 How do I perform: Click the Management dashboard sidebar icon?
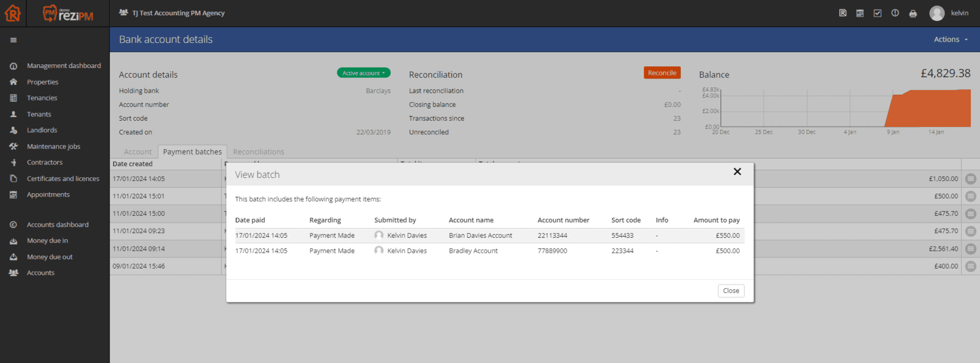pos(13,66)
